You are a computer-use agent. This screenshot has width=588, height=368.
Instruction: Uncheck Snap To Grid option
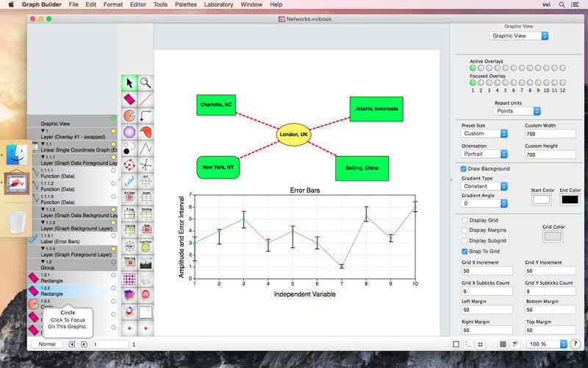(463, 250)
